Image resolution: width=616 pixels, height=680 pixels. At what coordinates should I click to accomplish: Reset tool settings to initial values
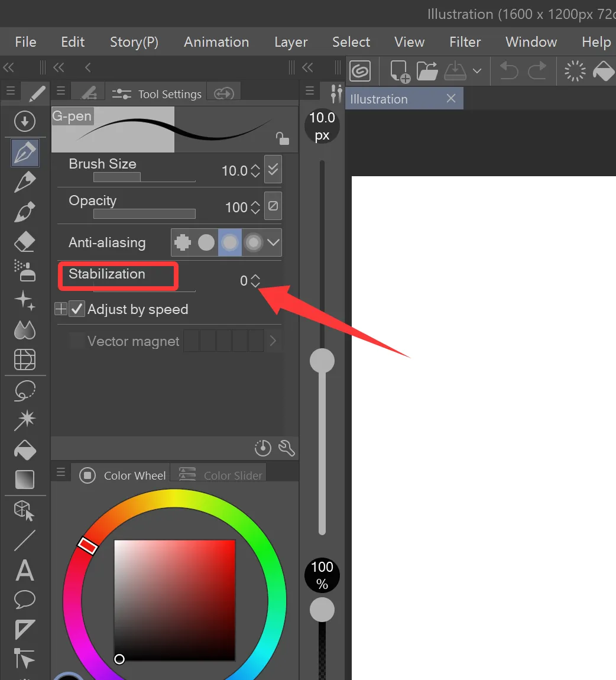262,448
